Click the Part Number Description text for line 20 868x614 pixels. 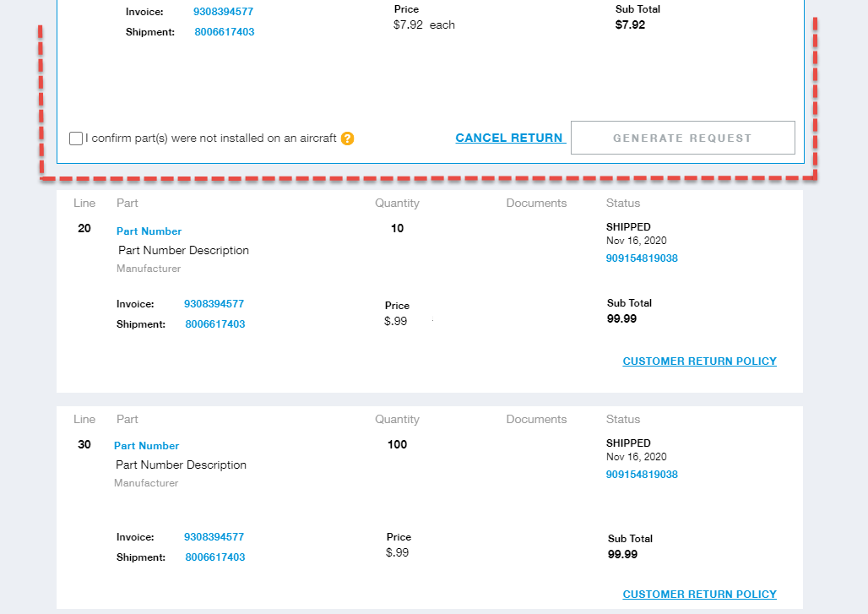click(183, 251)
